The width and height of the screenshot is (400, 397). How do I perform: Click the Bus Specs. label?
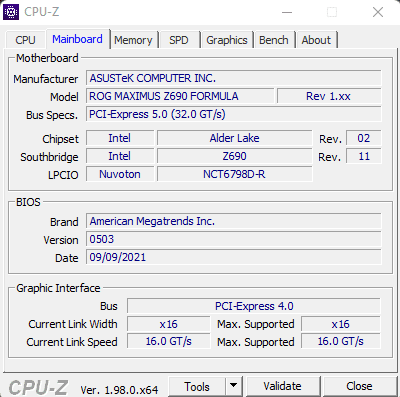[52, 115]
